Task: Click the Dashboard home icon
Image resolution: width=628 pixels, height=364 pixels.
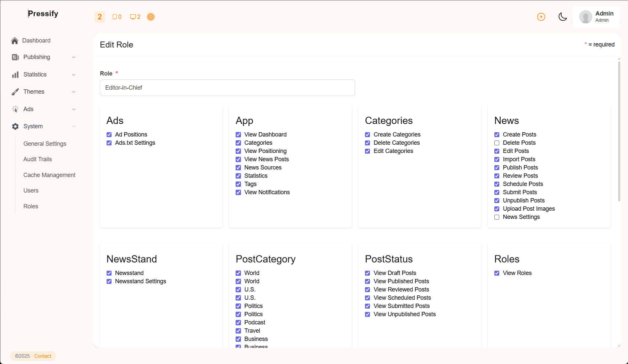Action: [x=15, y=41]
